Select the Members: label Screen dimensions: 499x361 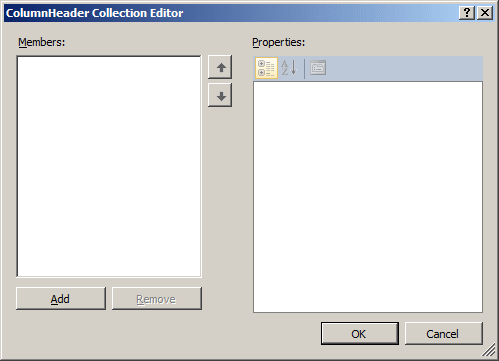[41, 42]
